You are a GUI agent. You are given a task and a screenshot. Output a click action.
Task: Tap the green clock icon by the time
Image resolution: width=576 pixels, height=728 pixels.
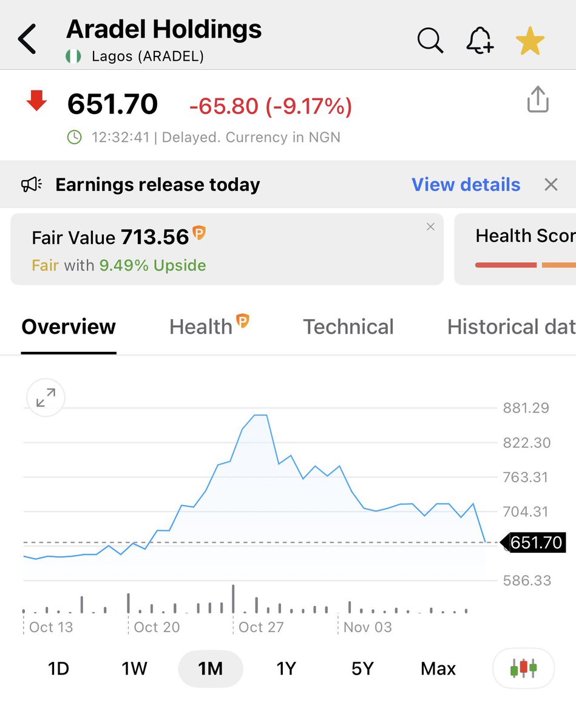pos(74,137)
